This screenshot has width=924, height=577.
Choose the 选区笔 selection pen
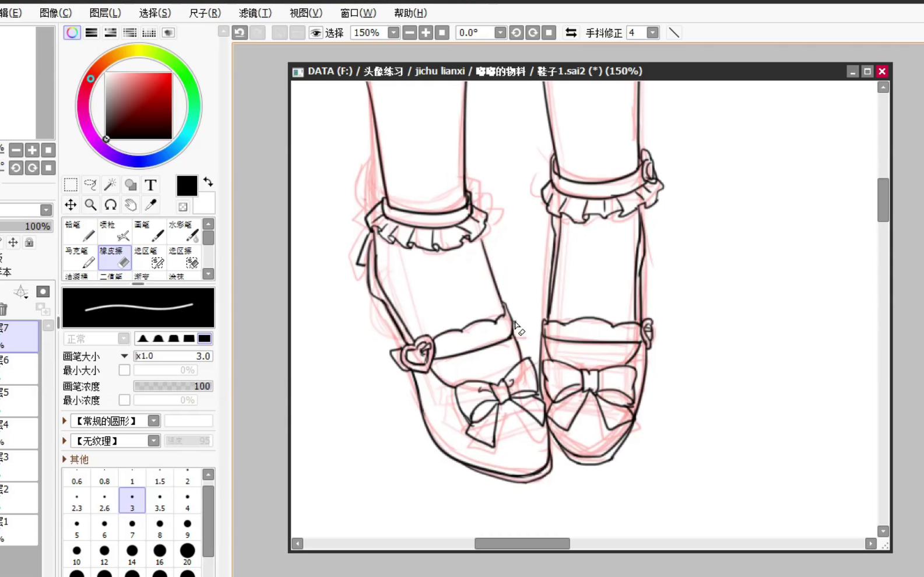(x=149, y=257)
